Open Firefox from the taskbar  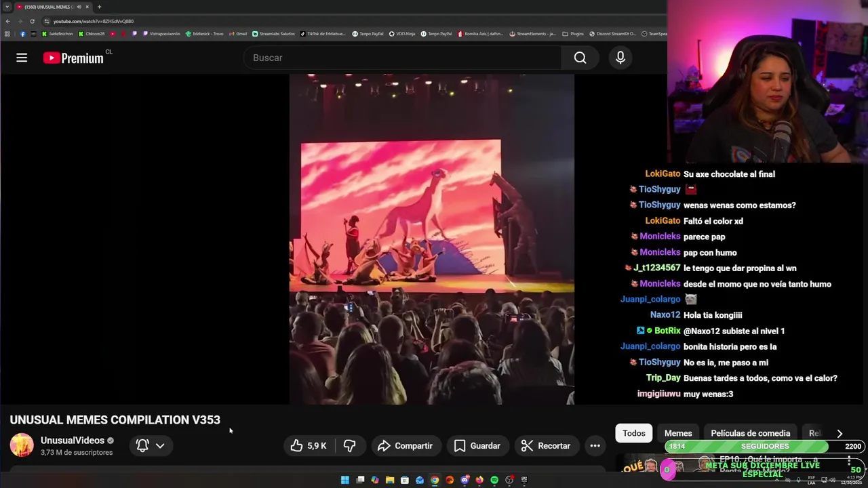pyautogui.click(x=479, y=480)
